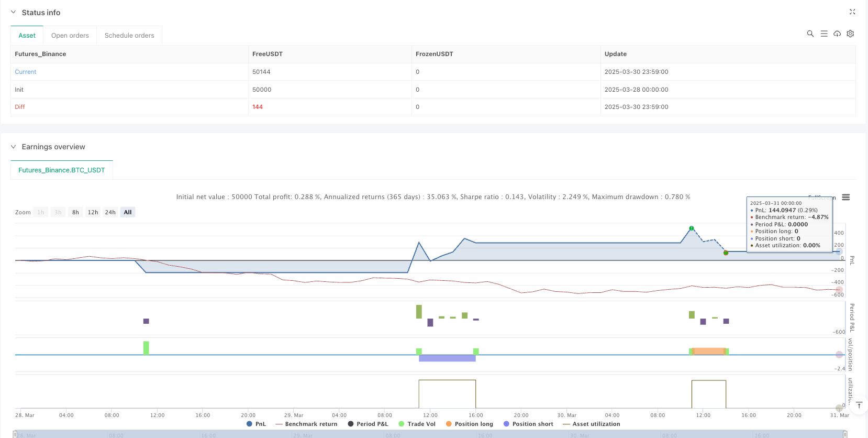Set chart zoom to 8h

click(75, 212)
